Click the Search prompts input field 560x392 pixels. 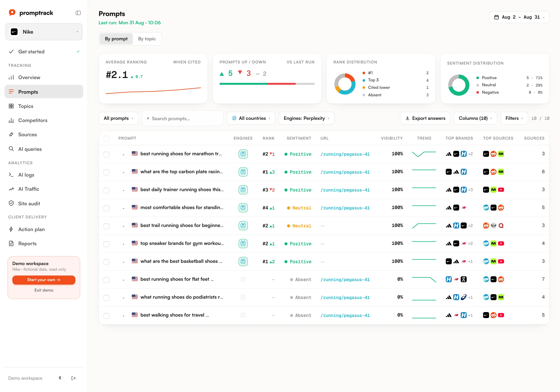pos(182,118)
